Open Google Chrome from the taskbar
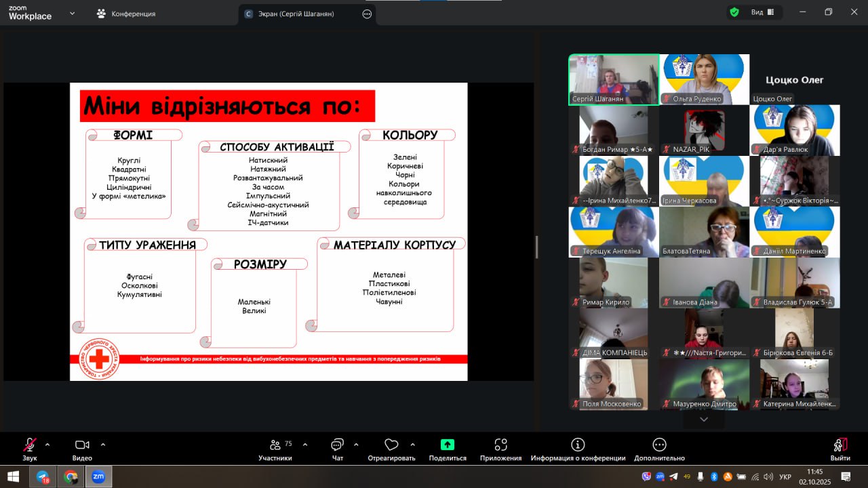868x488 pixels. click(x=71, y=476)
